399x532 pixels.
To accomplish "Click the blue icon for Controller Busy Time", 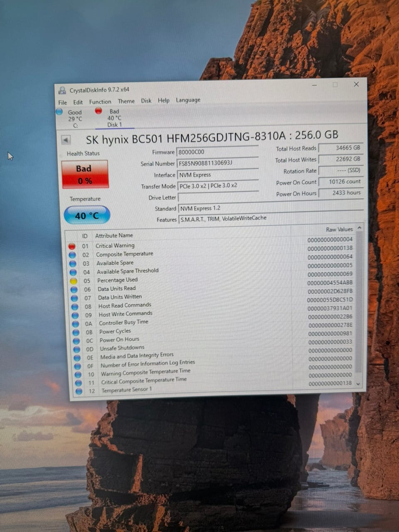I will click(76, 324).
